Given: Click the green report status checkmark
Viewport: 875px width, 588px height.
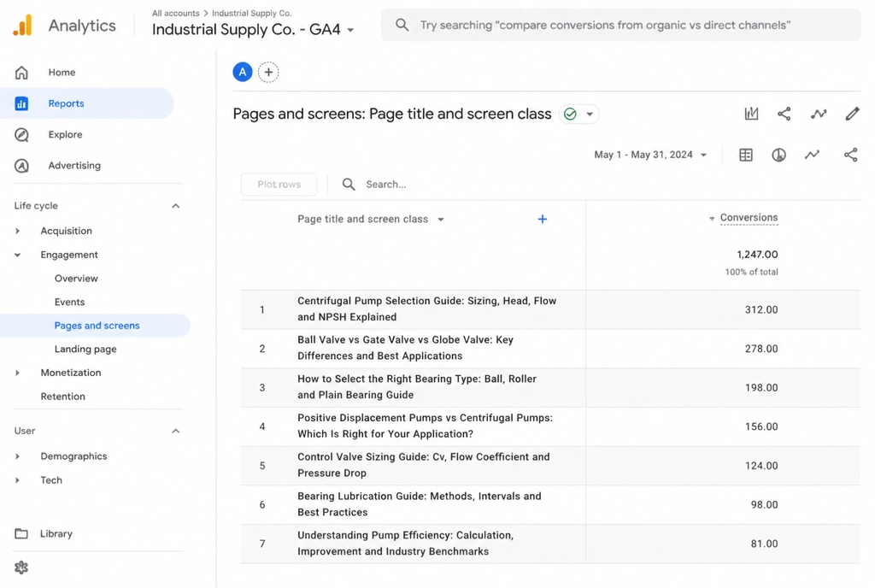Looking at the screenshot, I should pos(570,114).
